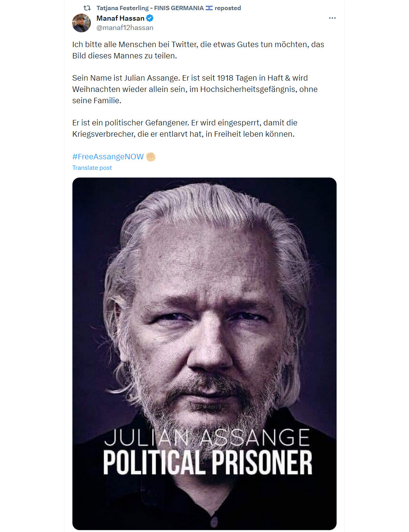Click paragraph starting 'Er ist ein politischer'
Screen dimensions: 409x532
click(x=185, y=128)
